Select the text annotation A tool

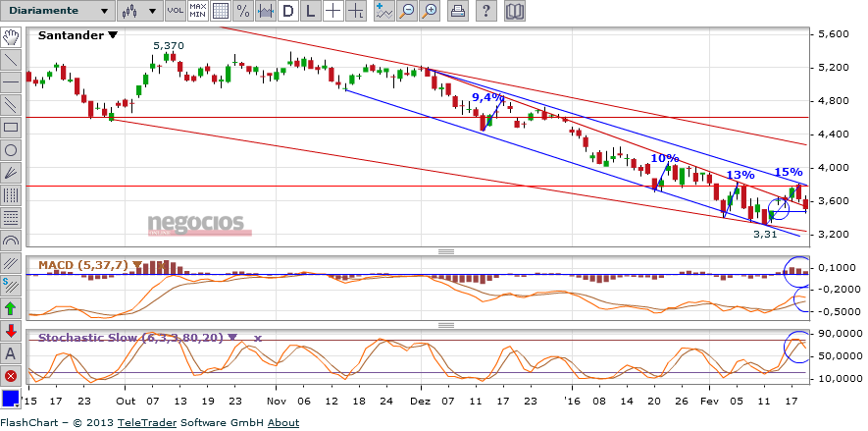(x=11, y=352)
